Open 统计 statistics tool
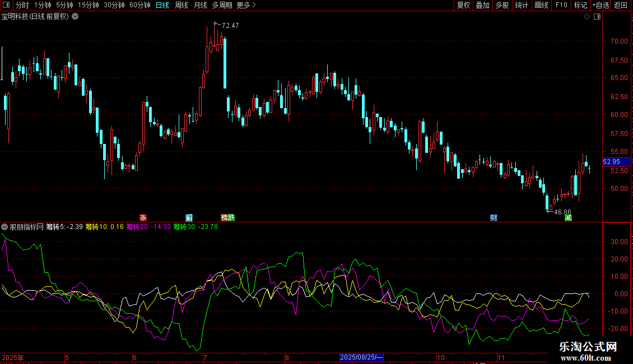The image size is (633, 364). click(x=522, y=5)
